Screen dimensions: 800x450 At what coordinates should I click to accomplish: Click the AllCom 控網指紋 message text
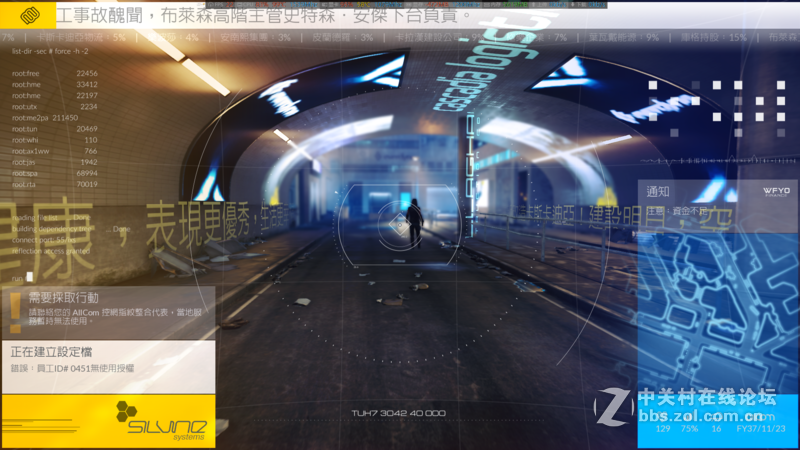(x=115, y=316)
